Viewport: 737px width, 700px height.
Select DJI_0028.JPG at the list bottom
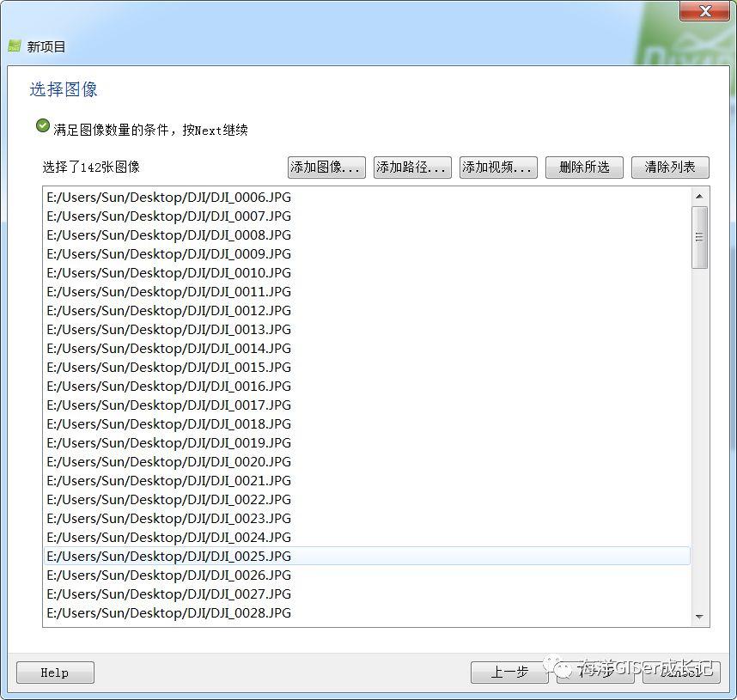pos(169,612)
